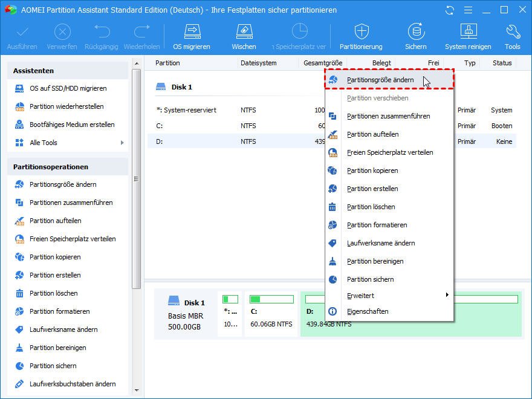Click Laufwerksname ändern in the sidebar
532x399 pixels.
[x=63, y=329]
